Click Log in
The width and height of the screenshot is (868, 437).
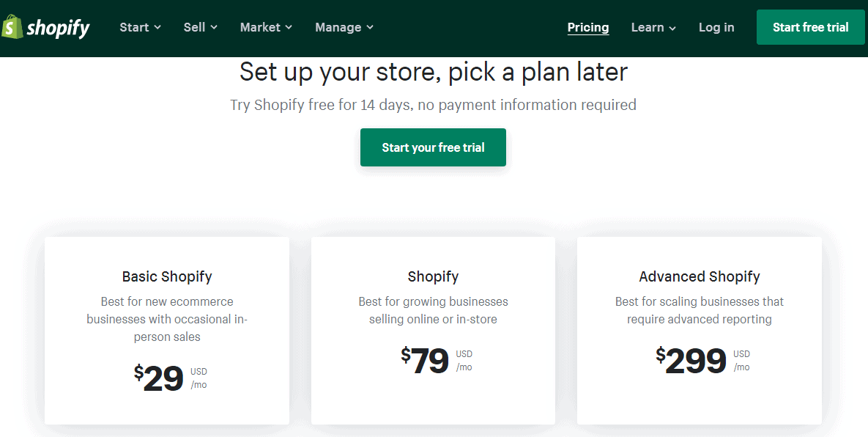point(716,27)
